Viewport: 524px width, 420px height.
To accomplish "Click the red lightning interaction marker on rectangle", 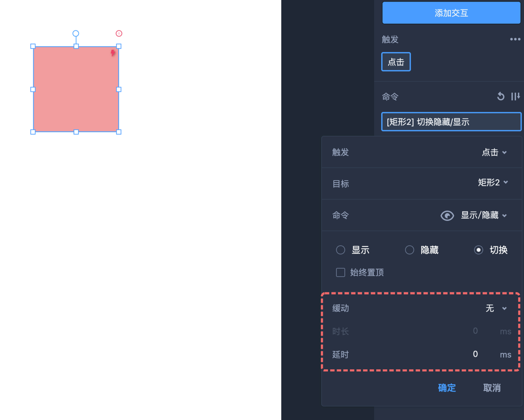I will [113, 53].
